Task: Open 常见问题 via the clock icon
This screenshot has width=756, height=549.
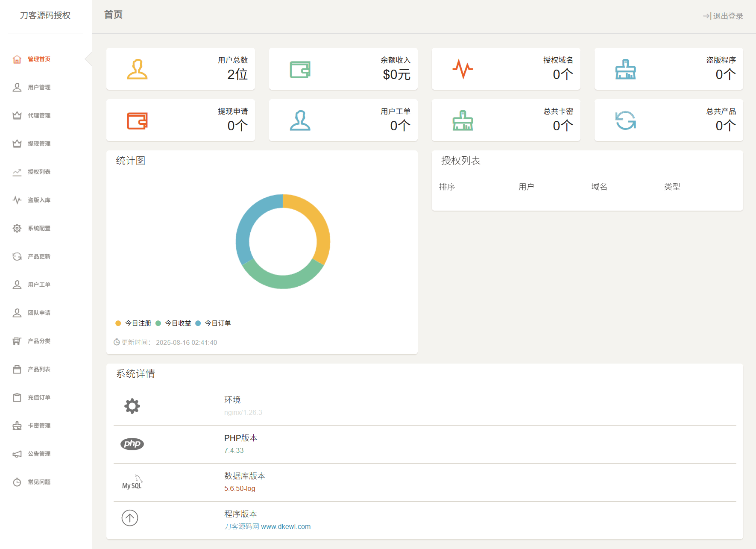Action: (17, 482)
